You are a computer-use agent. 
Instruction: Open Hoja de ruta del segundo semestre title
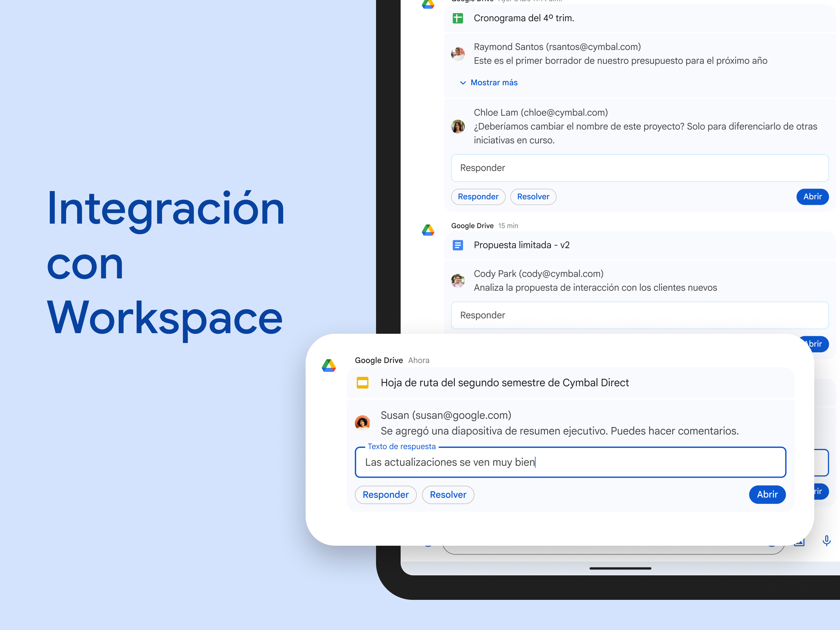coord(505,383)
